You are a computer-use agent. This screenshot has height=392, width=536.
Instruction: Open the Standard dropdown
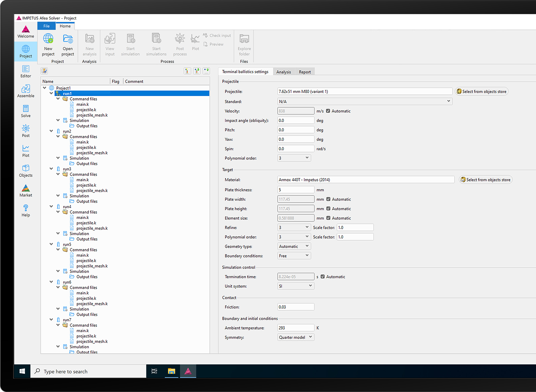coord(365,101)
